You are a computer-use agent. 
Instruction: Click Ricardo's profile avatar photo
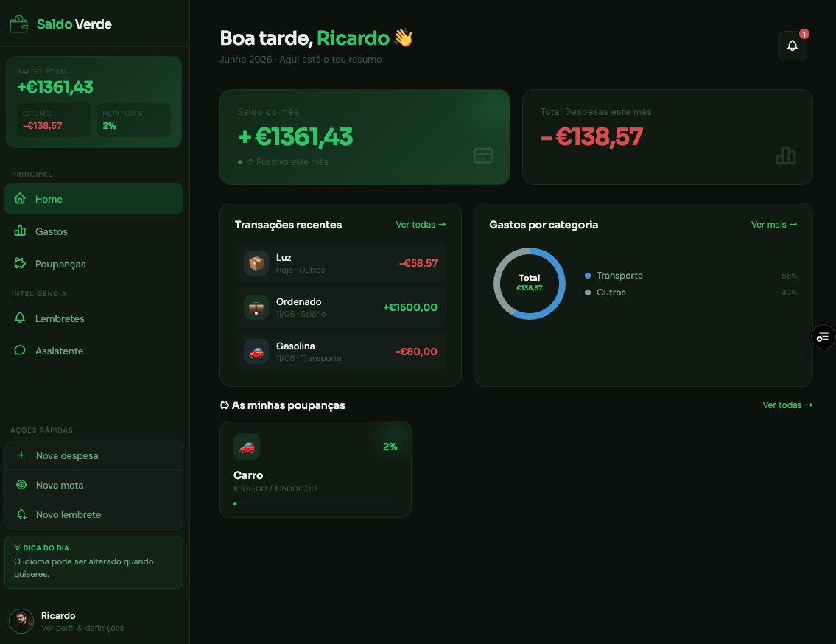(x=21, y=621)
